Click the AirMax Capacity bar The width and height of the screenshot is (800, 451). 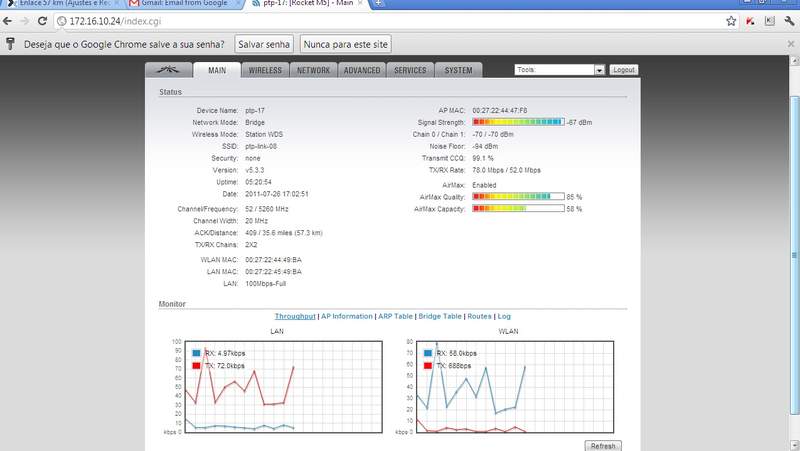pyautogui.click(x=518, y=208)
